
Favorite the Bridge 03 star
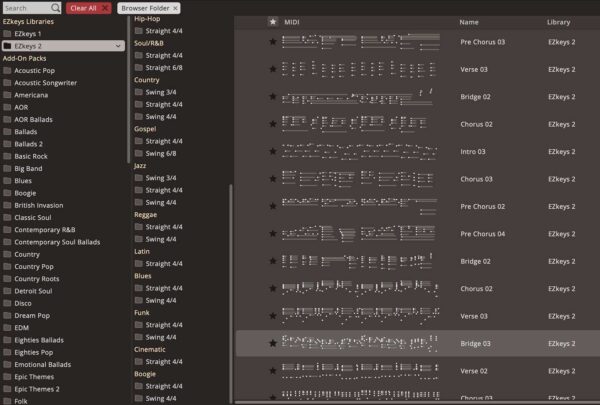point(272,343)
